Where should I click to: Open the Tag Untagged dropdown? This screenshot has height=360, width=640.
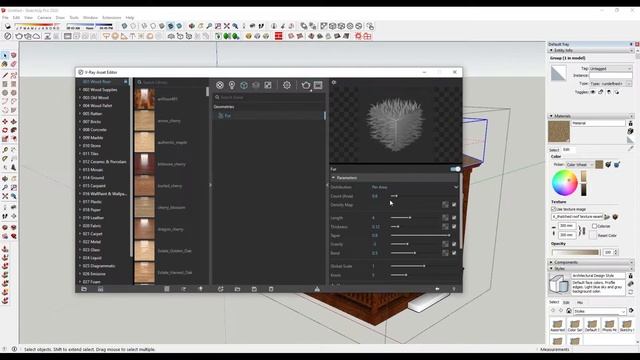[x=611, y=69]
